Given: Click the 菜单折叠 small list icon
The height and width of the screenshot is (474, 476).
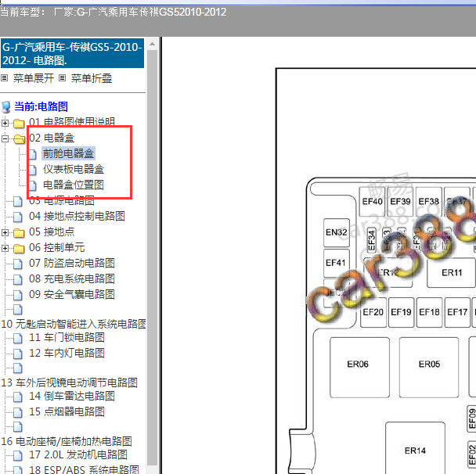Looking at the screenshot, I should pyautogui.click(x=62, y=78).
